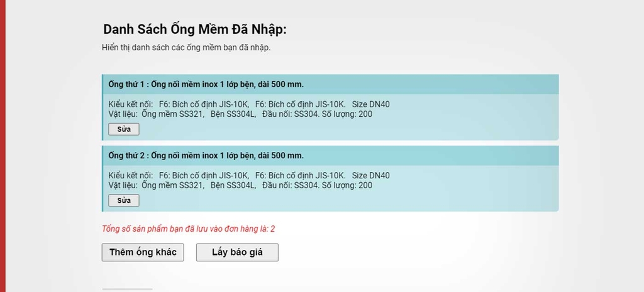Screen dimensions: 644x292
Task: Select the Ống thứ 2 header bar
Action: [331, 156]
